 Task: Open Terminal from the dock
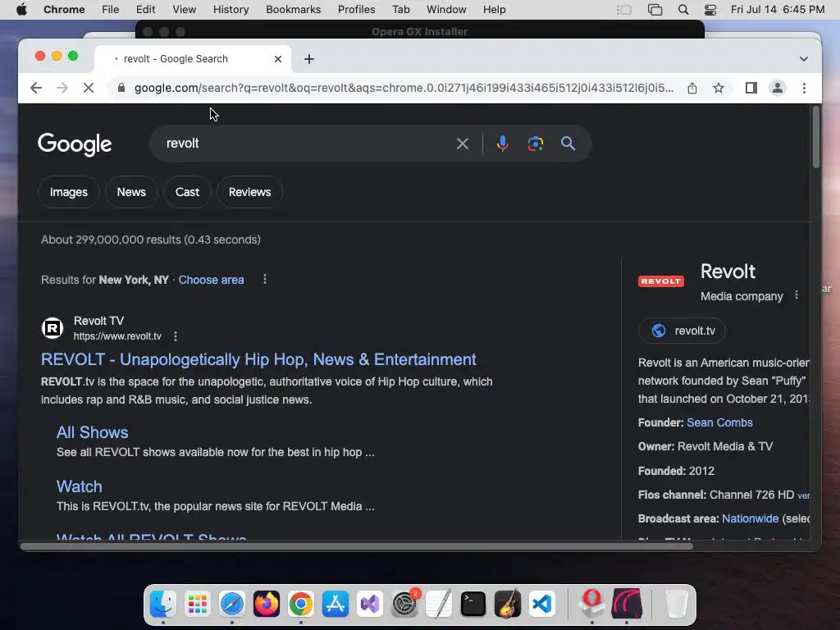pyautogui.click(x=473, y=605)
